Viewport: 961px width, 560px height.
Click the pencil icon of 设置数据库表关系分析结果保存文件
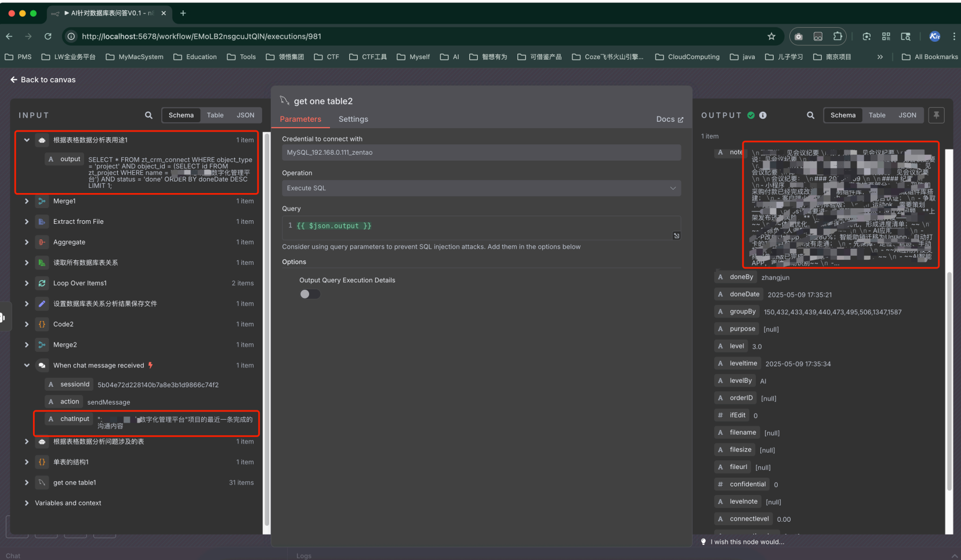coord(42,304)
